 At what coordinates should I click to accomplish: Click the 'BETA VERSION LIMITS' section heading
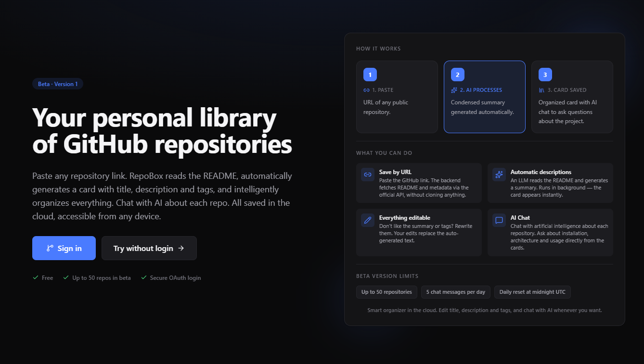[387, 276]
